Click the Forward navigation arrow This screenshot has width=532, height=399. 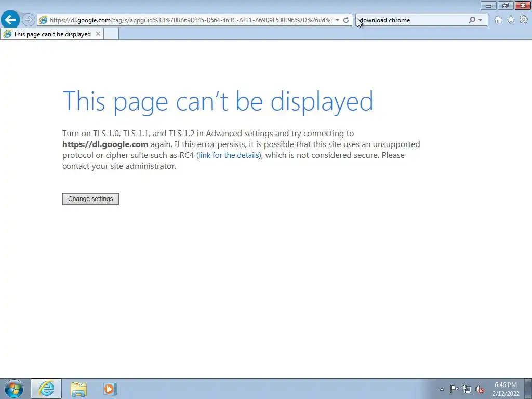(29, 20)
